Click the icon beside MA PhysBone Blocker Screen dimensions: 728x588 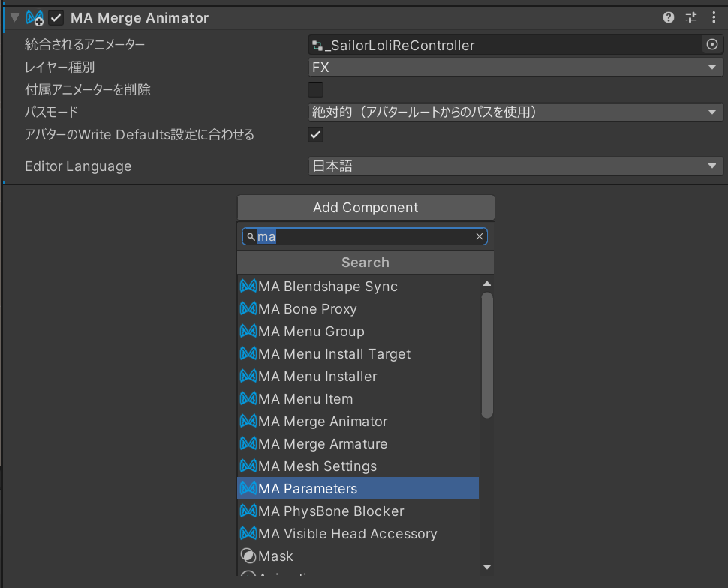pos(248,511)
